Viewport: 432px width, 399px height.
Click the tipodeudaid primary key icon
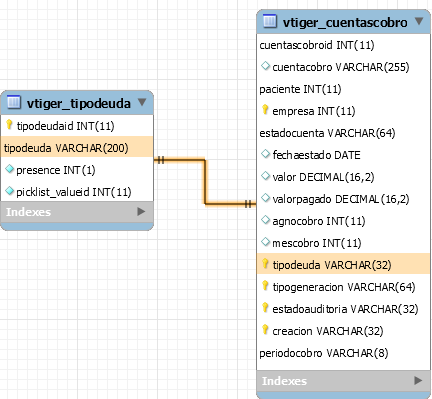click(x=9, y=125)
